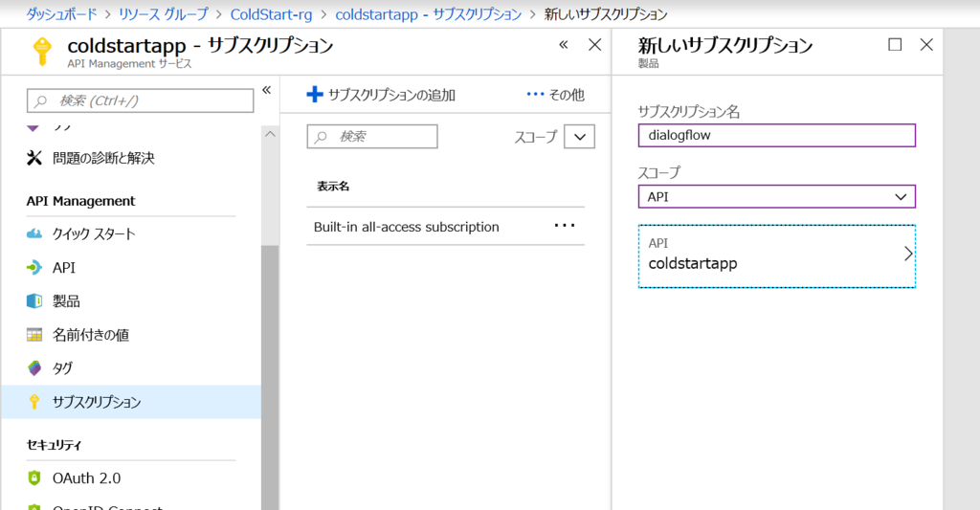Screen dimensions: 980x510
Task: Go to リソース グループ breadcrumb
Action: click(x=164, y=14)
